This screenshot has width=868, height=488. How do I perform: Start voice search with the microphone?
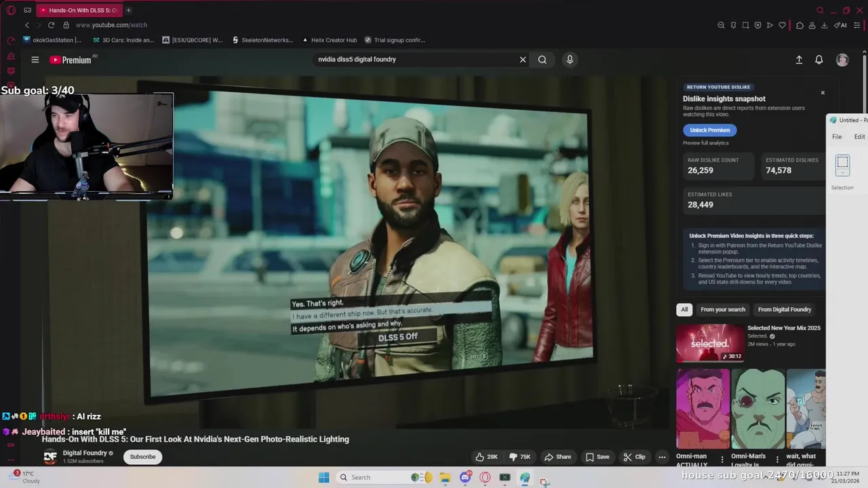point(570,60)
